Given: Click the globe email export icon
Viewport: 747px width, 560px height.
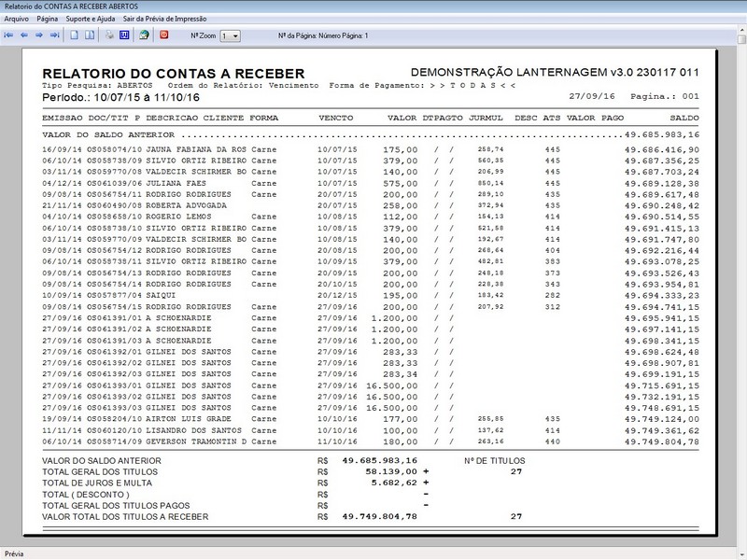Looking at the screenshot, I should pyautogui.click(x=144, y=35).
